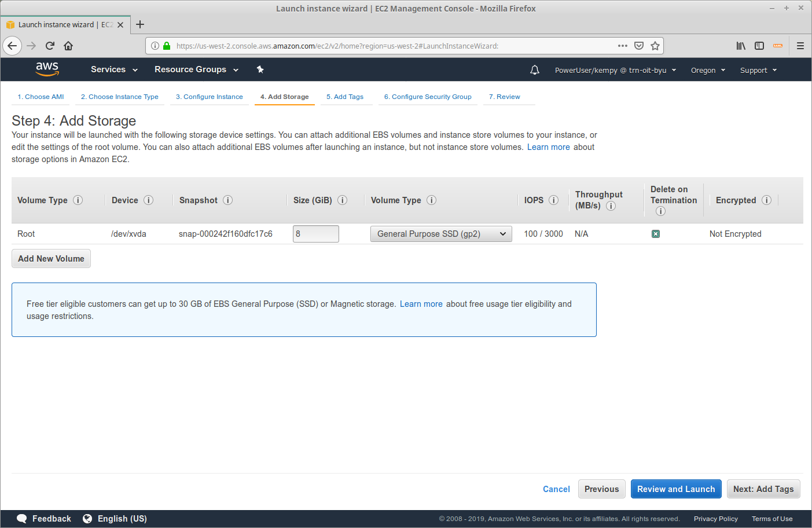Click the 100 / 3000 IOPS value
This screenshot has height=528, width=812.
pos(543,234)
